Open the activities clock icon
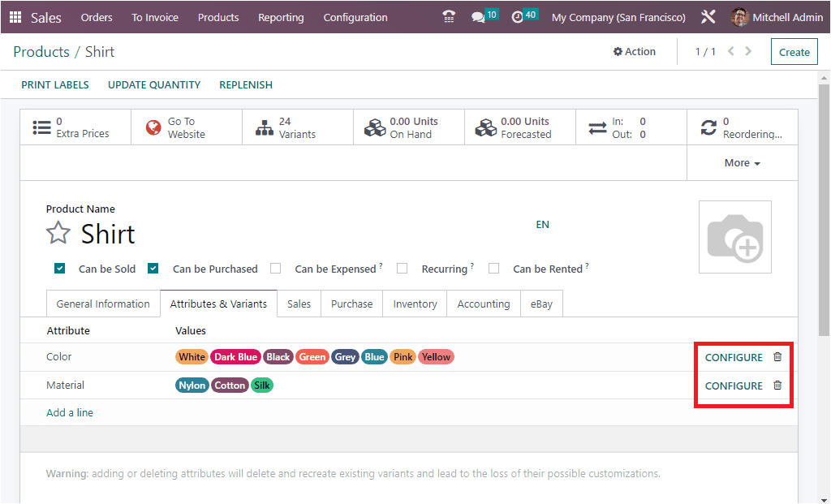The width and height of the screenshot is (831, 504). point(517,18)
